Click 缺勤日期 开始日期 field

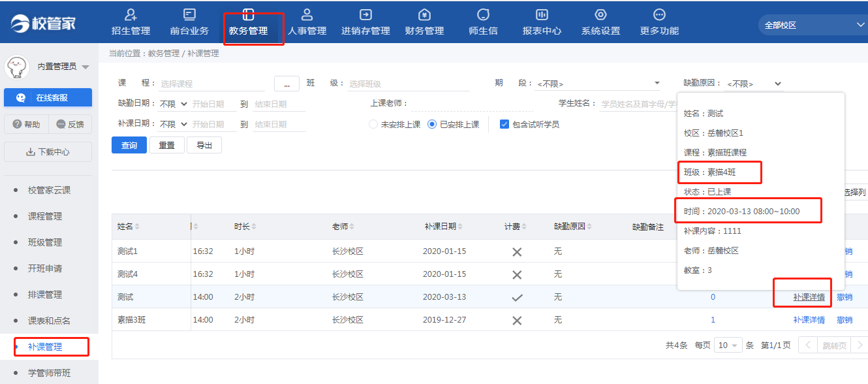click(x=213, y=104)
